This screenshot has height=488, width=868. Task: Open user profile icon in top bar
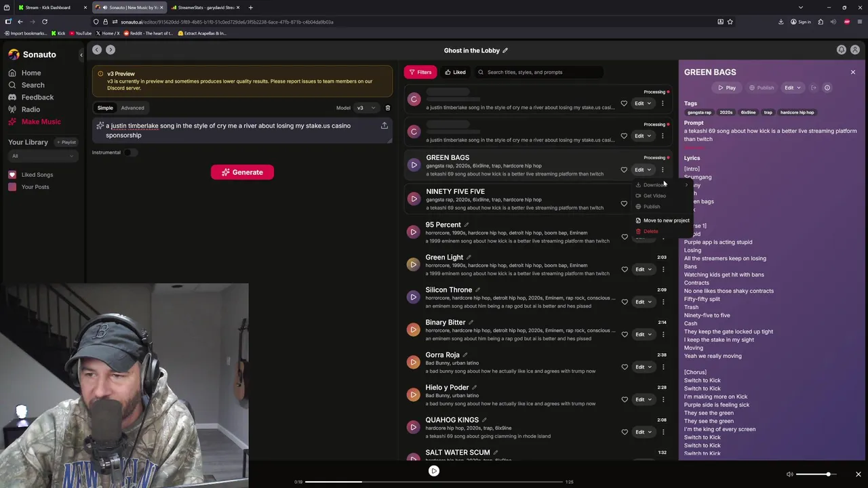[x=855, y=49]
